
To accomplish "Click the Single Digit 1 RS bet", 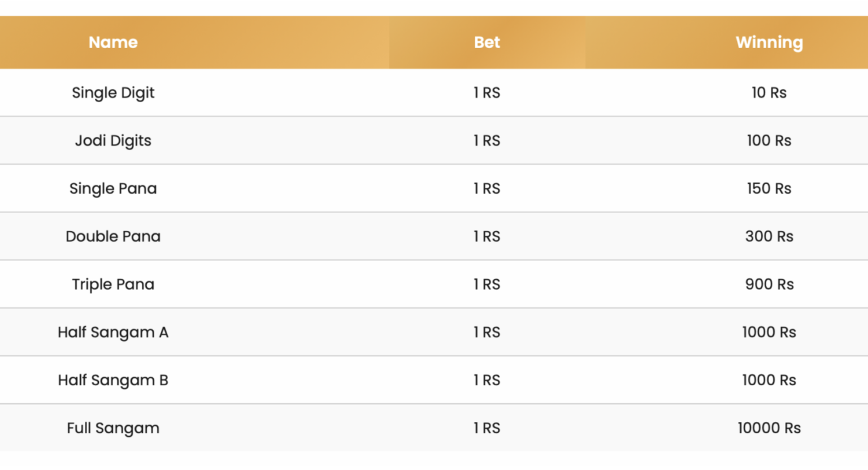I will (x=487, y=93).
